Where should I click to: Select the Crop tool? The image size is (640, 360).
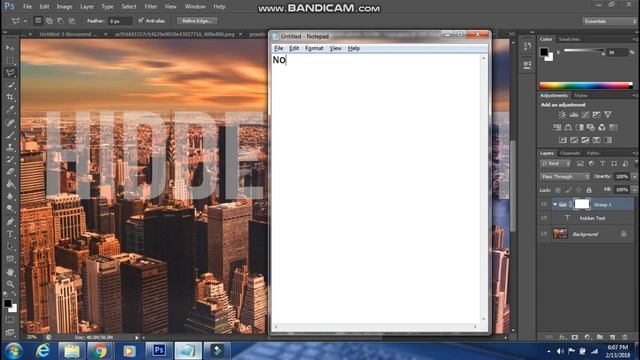point(10,97)
